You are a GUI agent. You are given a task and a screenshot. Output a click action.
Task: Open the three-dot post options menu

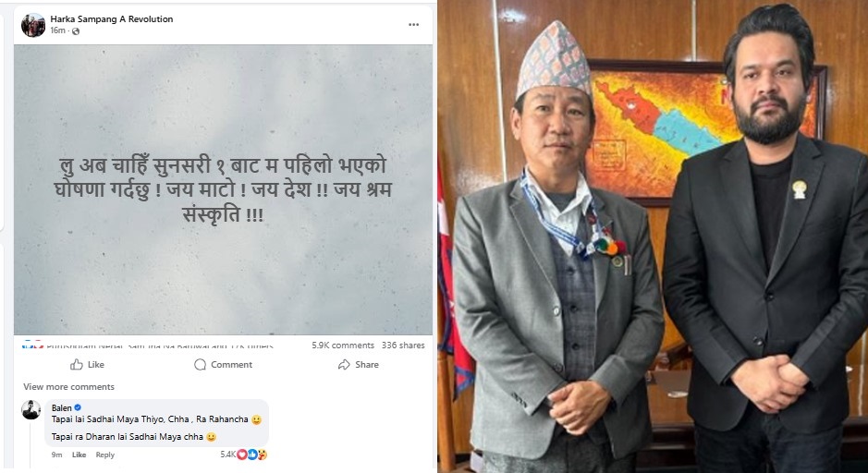point(413,25)
